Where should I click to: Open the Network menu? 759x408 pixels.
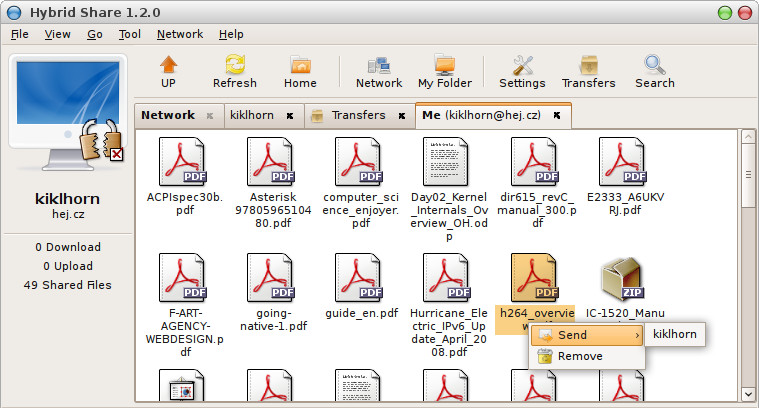click(180, 34)
